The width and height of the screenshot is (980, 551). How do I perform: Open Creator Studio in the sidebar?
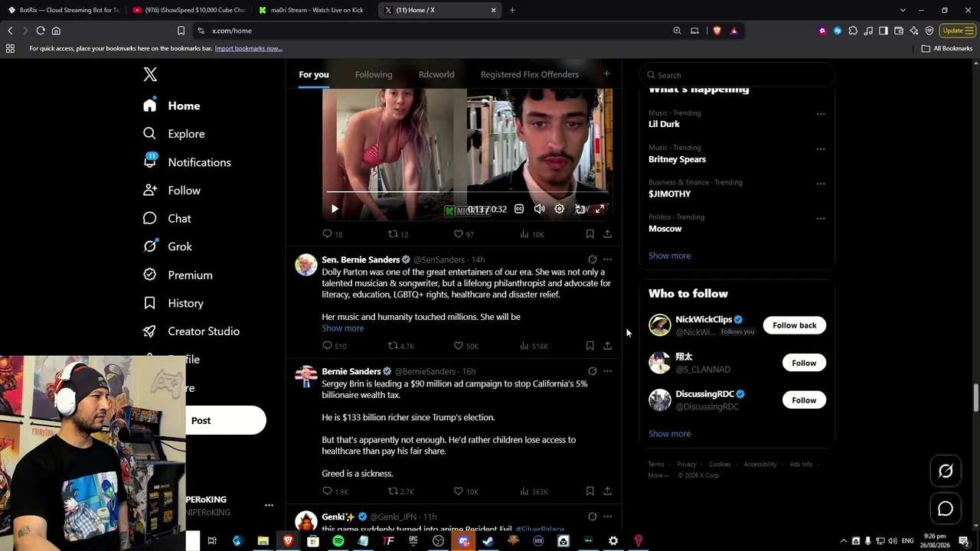(x=191, y=331)
